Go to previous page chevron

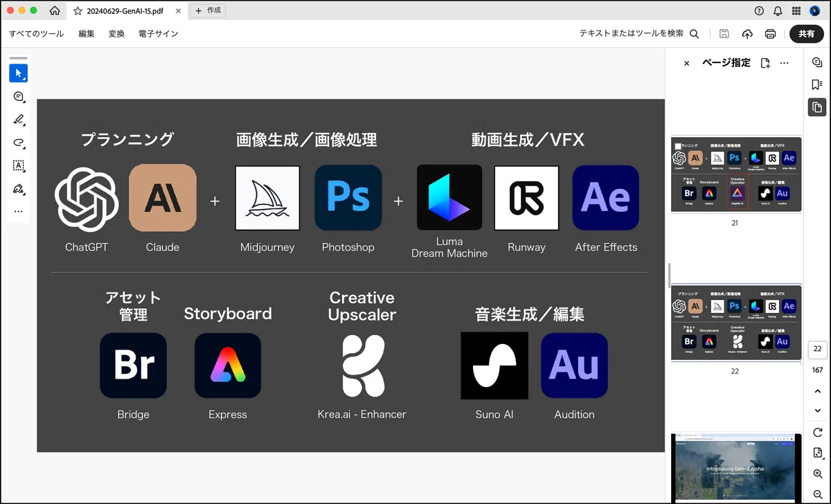point(817,391)
